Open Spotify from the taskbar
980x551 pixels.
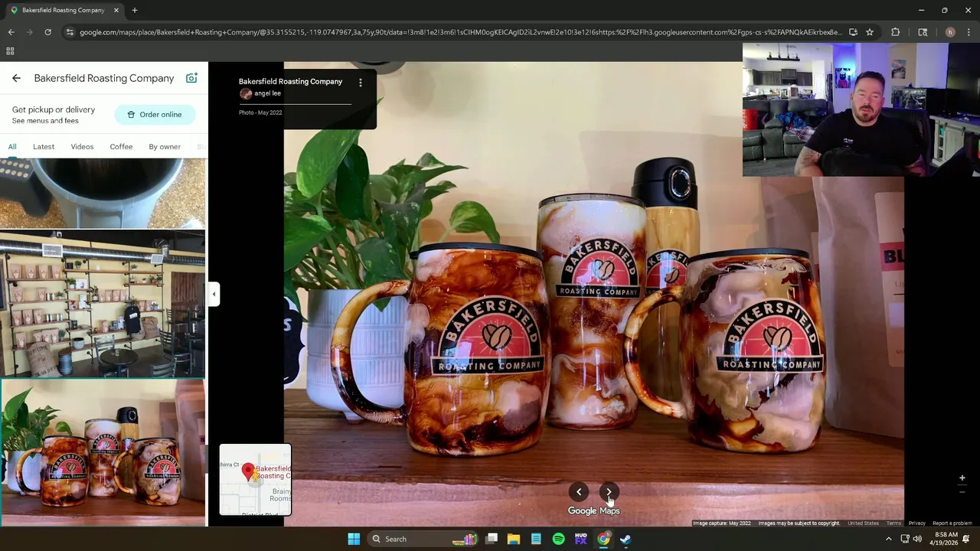tap(558, 539)
